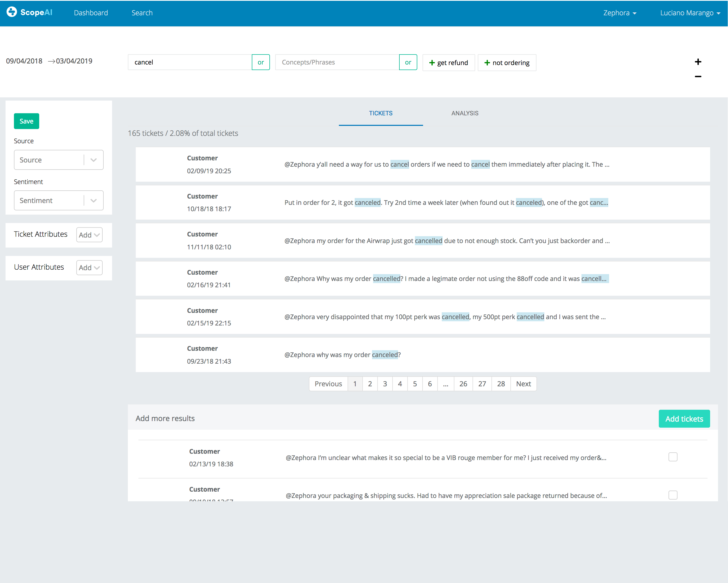Open ticket dated 10/18/18 18:17
The height and width of the screenshot is (583, 728).
(423, 202)
